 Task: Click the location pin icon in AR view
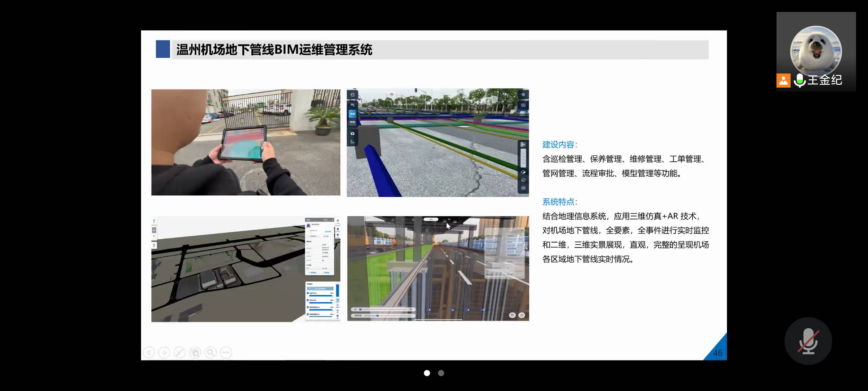coord(523,95)
